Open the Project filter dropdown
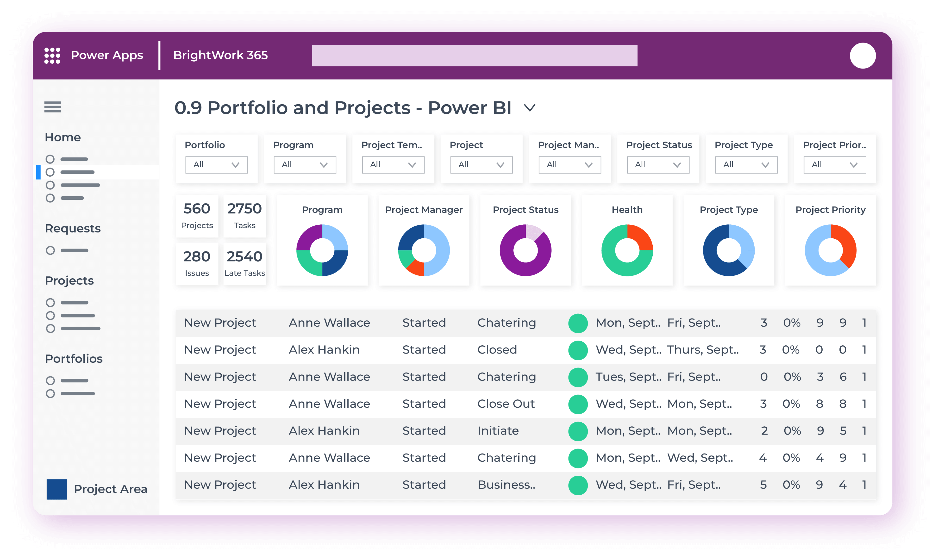Image resolution: width=938 pixels, height=560 pixels. coord(482,165)
